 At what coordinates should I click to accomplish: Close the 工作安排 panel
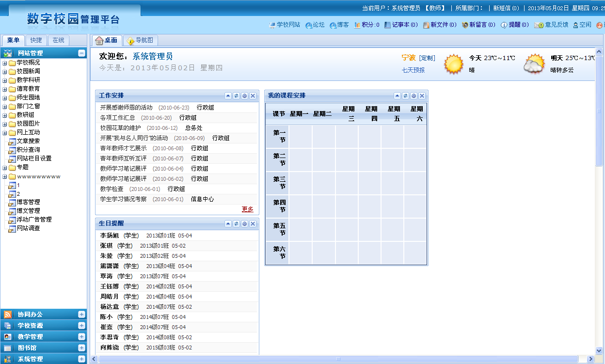pyautogui.click(x=253, y=95)
